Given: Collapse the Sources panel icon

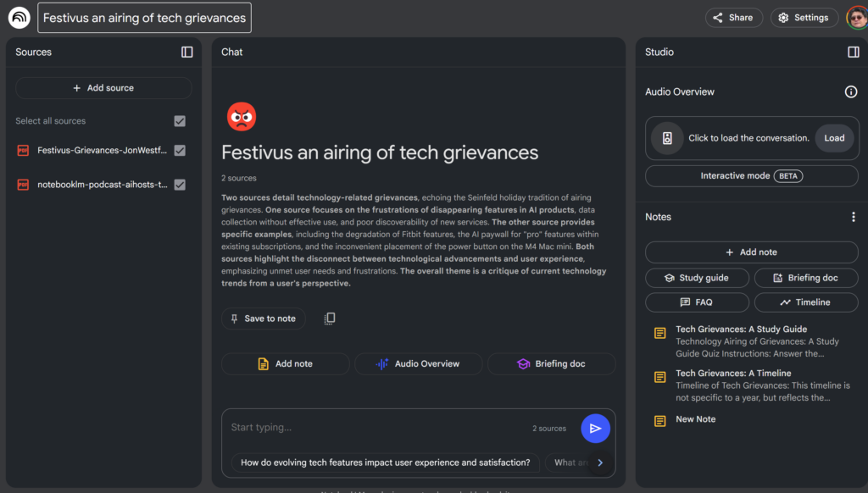Looking at the screenshot, I should pos(187,52).
